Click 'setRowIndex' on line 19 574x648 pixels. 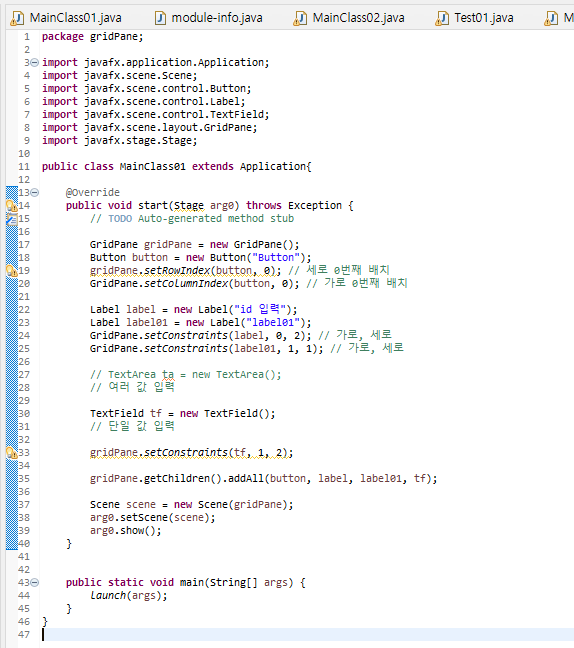click(177, 271)
